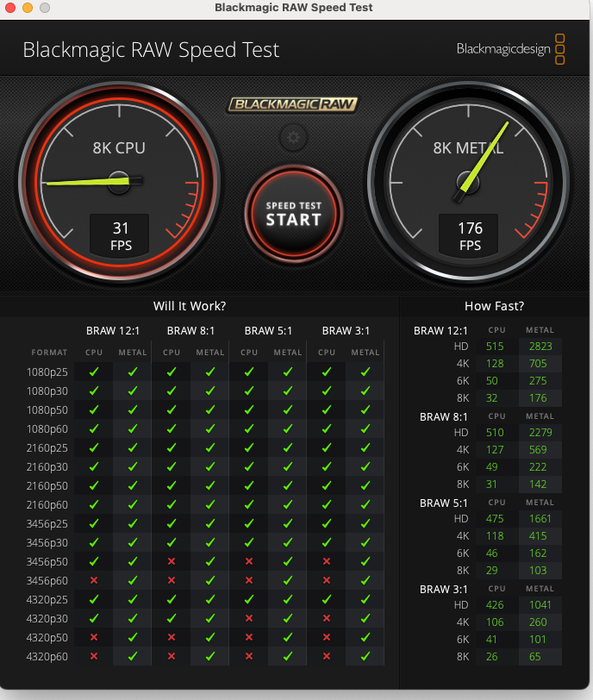
Task: Click the 3456p50 format row label
Action: click(x=47, y=561)
